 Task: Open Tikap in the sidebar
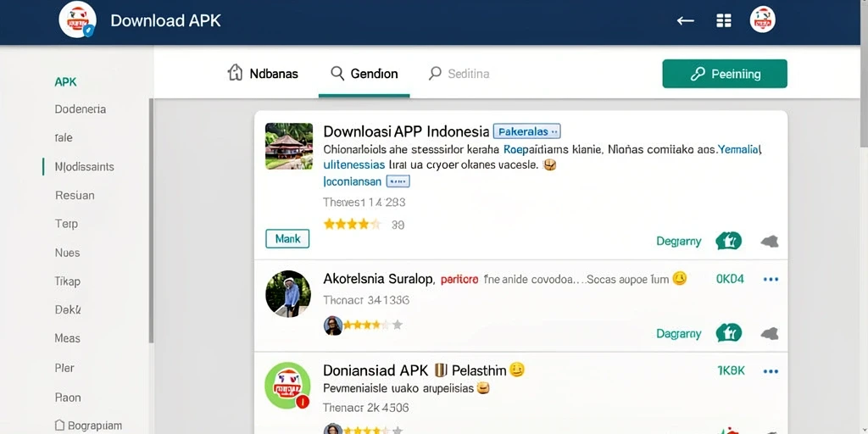pyautogui.click(x=68, y=281)
